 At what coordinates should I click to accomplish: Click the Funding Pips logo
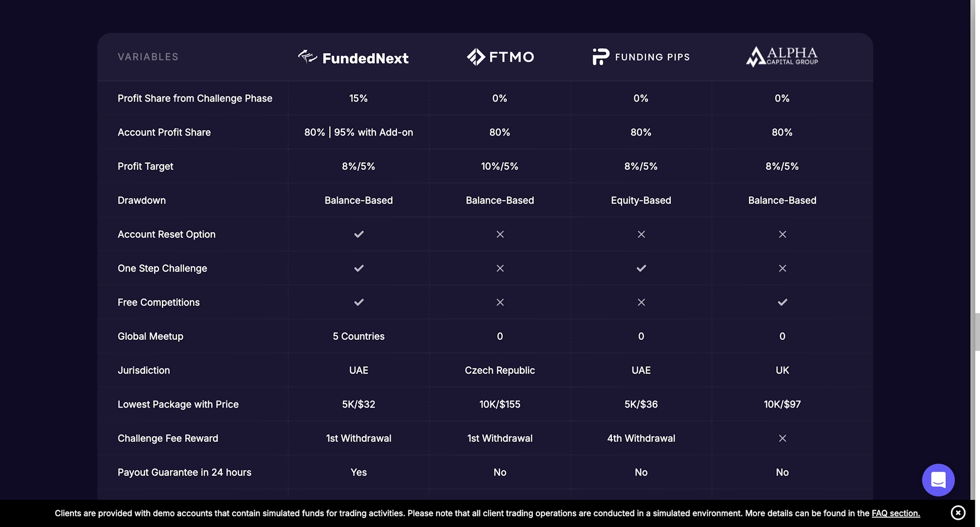click(x=641, y=57)
